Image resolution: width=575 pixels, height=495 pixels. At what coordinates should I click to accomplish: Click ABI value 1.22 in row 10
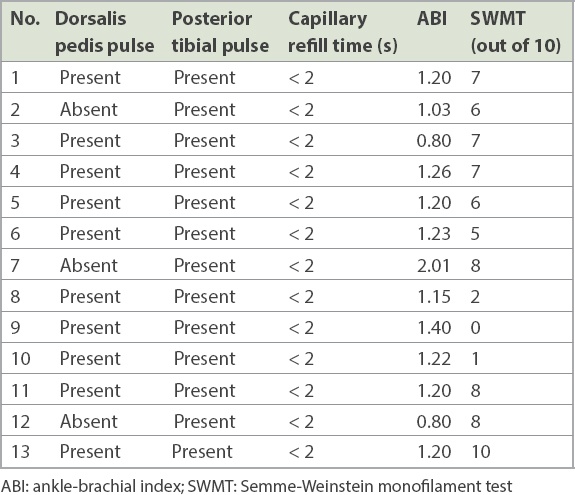(434, 359)
